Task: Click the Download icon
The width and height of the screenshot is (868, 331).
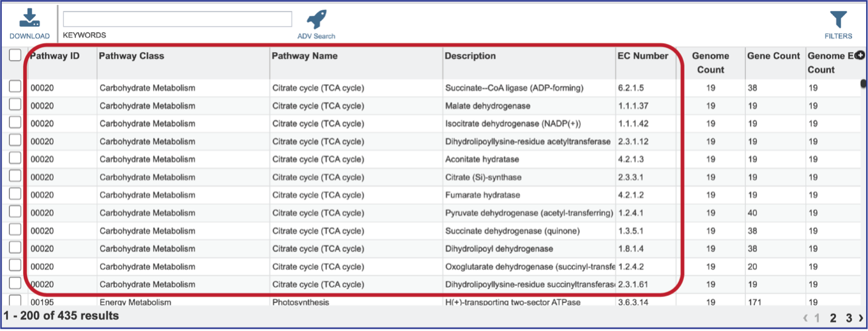Action: 29,18
